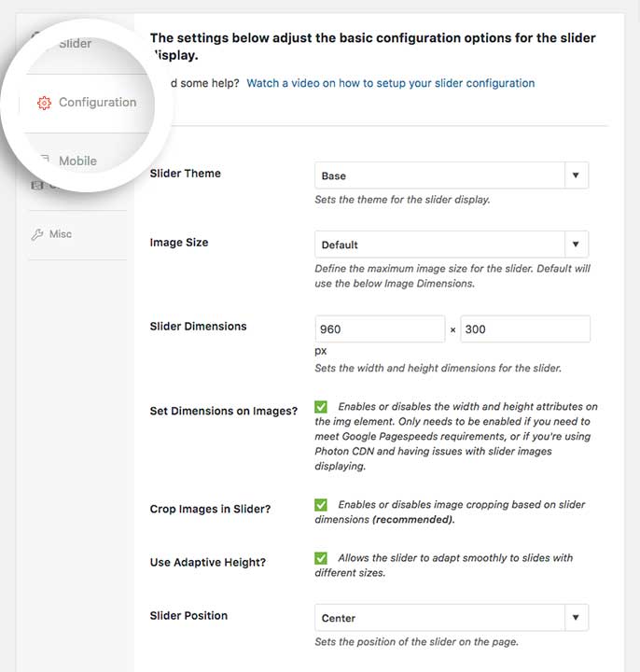This screenshot has width=640, height=672.
Task: Open the Slider Theme dropdown arrow
Action: (576, 175)
